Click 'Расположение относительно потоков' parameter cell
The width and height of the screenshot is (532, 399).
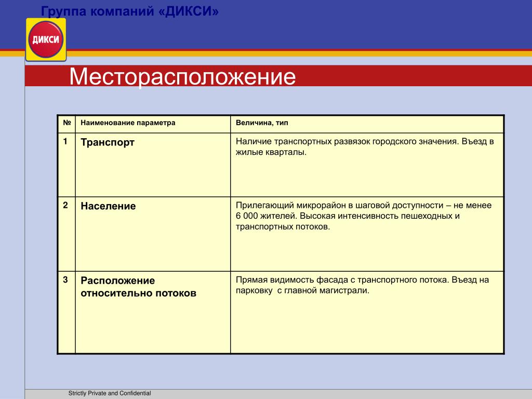[153, 312]
